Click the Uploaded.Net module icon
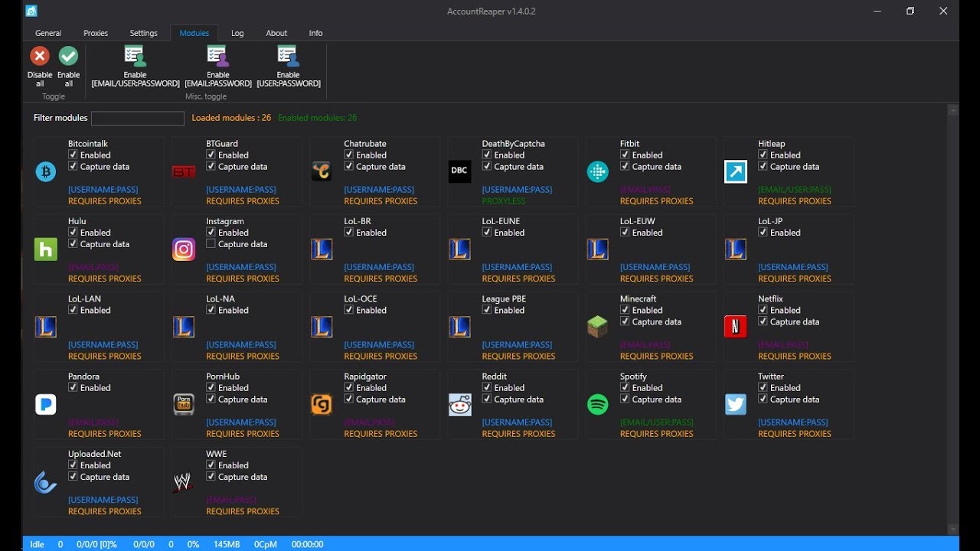Image resolution: width=980 pixels, height=551 pixels. click(46, 482)
